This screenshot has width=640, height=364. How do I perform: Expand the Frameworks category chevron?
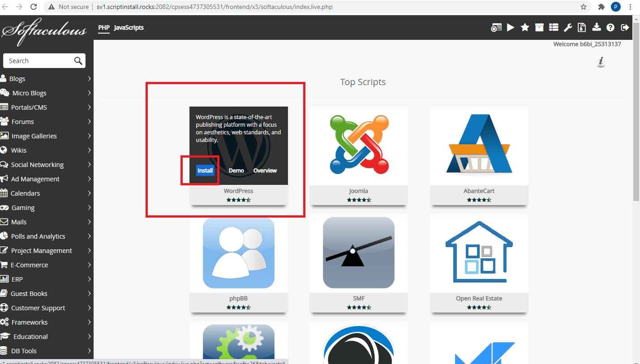[89, 322]
